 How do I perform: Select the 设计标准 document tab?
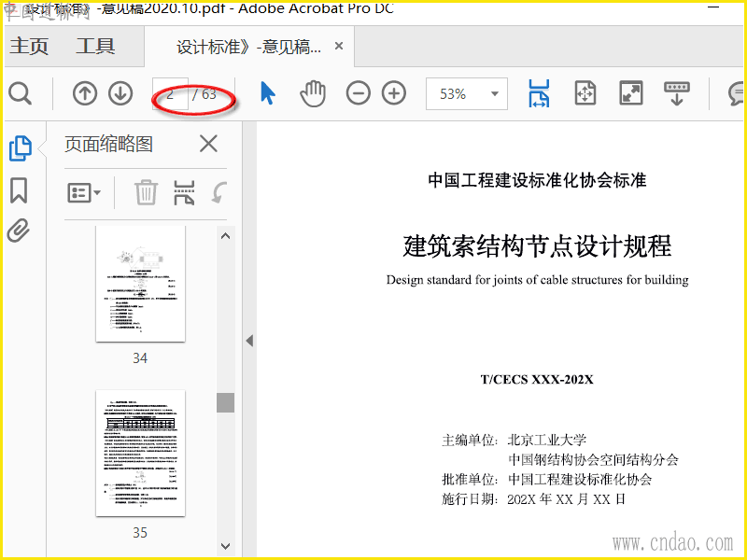(249, 47)
